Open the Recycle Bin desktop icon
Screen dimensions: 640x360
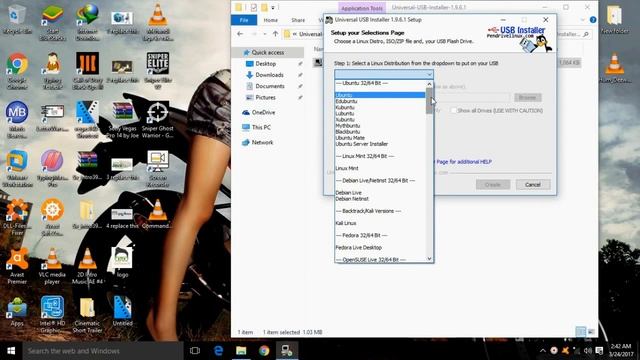tap(17, 18)
